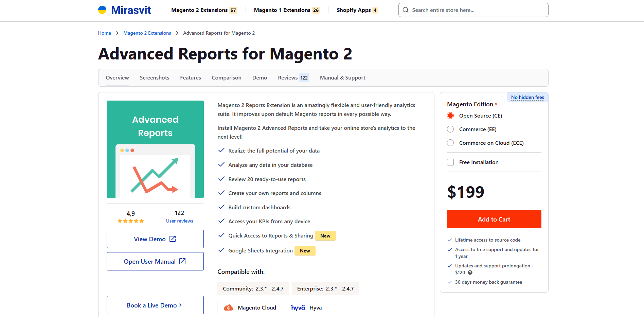
Task: Click the five-star rating icons
Action: click(x=131, y=221)
